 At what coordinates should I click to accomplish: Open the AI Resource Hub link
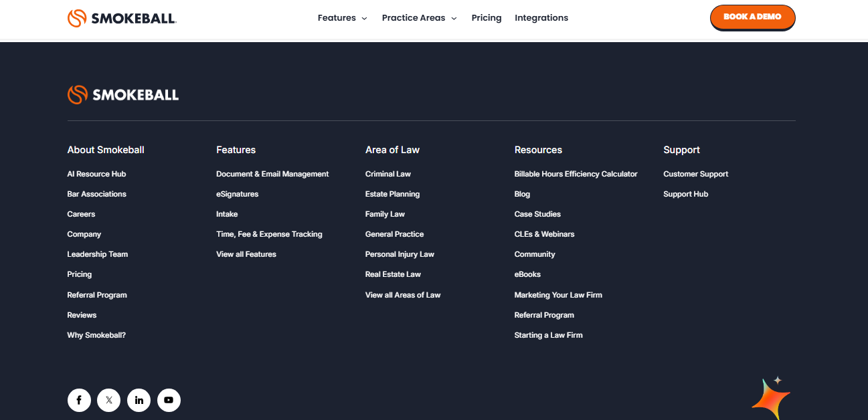[x=96, y=174]
